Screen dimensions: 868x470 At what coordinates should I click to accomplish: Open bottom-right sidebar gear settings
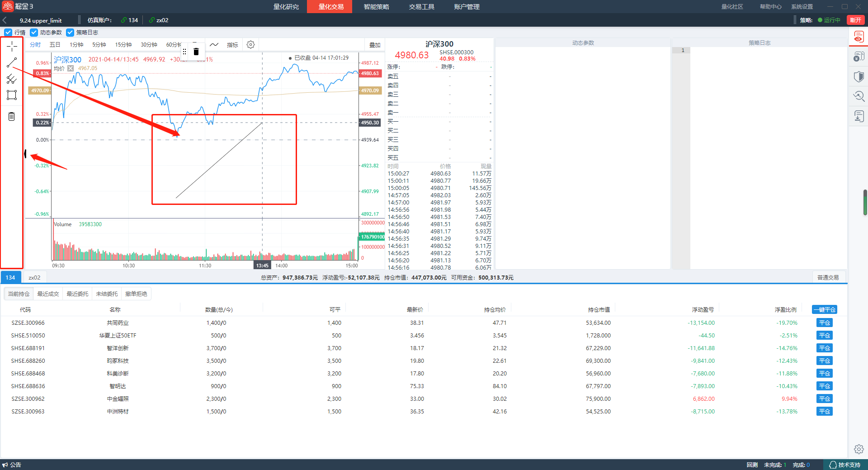click(859, 449)
